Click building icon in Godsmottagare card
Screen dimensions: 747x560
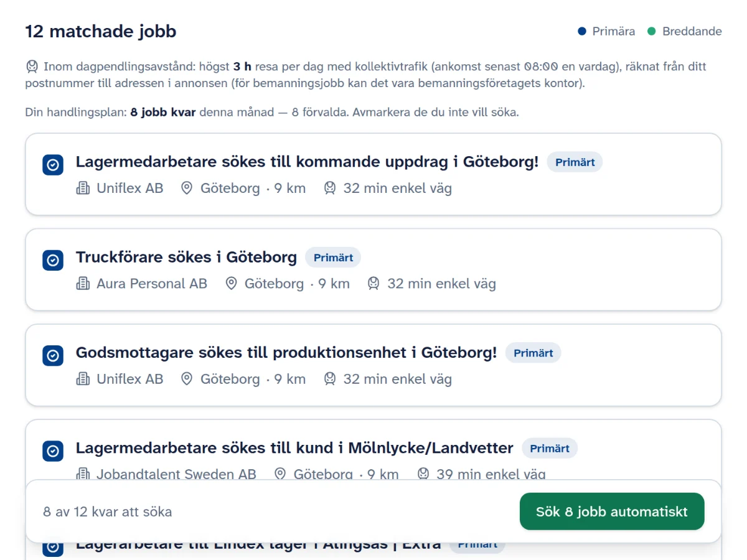tap(83, 379)
